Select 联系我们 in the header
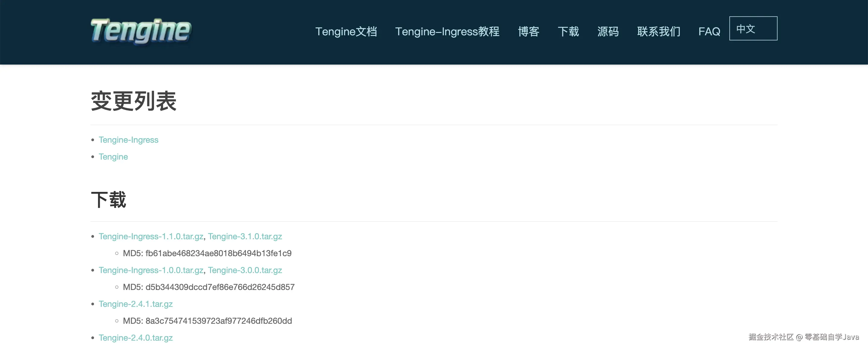Viewport: 868px width, 350px height. [x=659, y=31]
